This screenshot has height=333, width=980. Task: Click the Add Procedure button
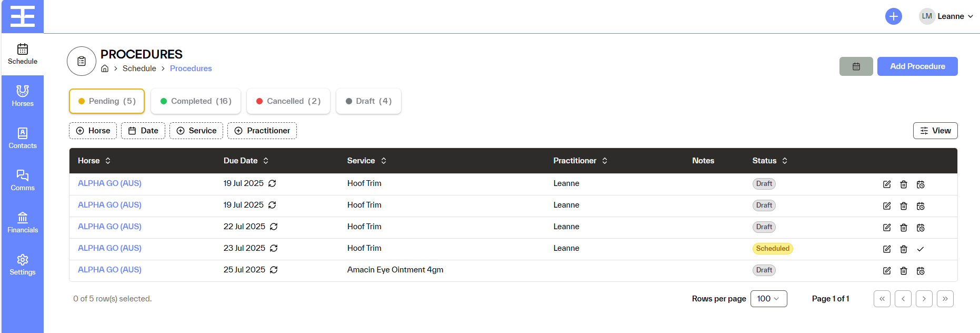(917, 66)
